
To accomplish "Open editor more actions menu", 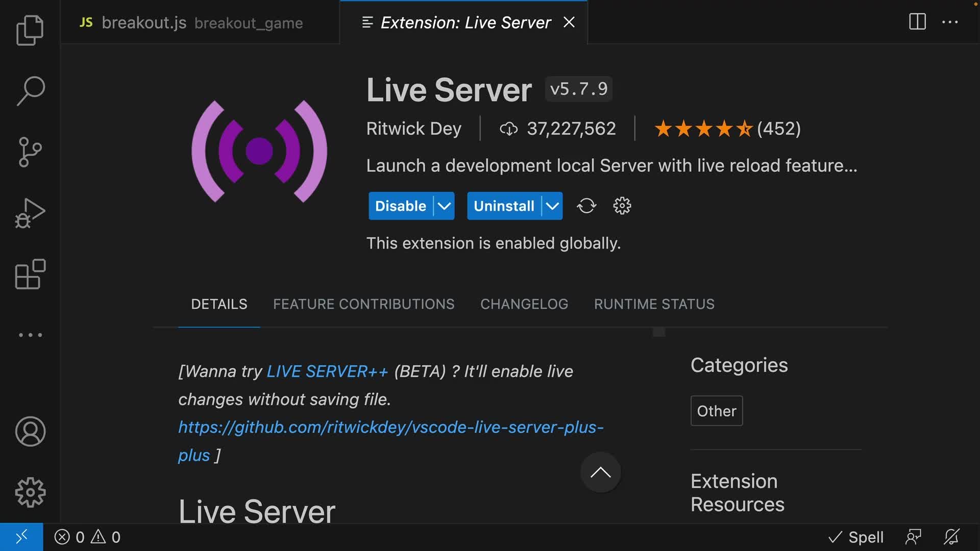I will click(x=950, y=21).
